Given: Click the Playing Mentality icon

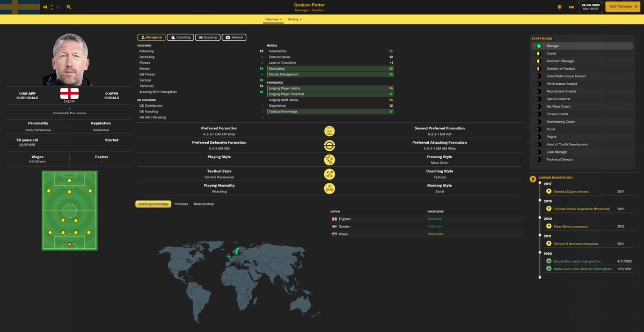Looking at the screenshot, I should 330,188.
